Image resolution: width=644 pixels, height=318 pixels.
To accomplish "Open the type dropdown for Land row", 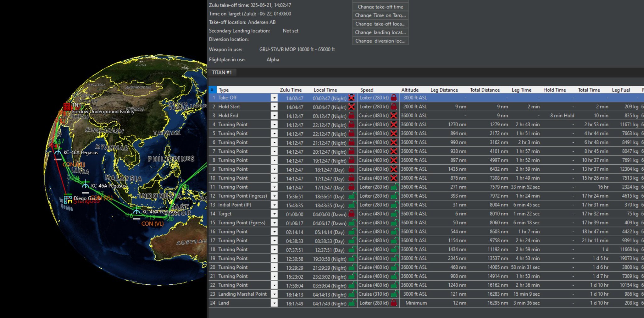I will click(x=274, y=303).
